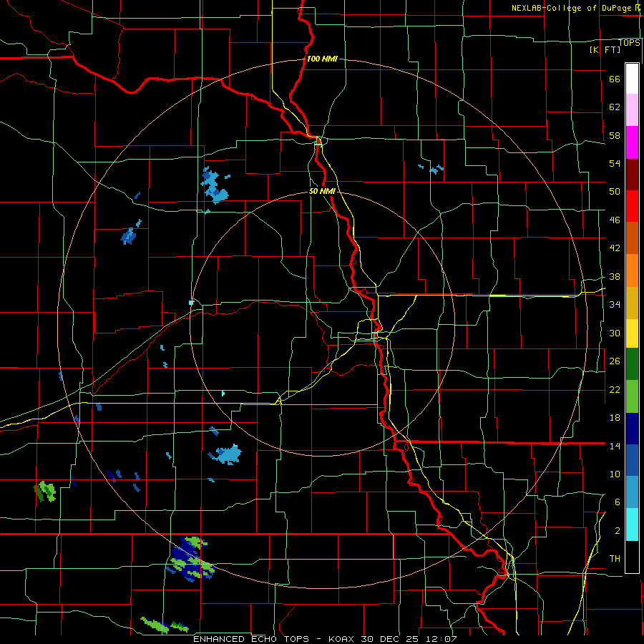
Task: Select the gold legend color block
Action: coord(632,303)
